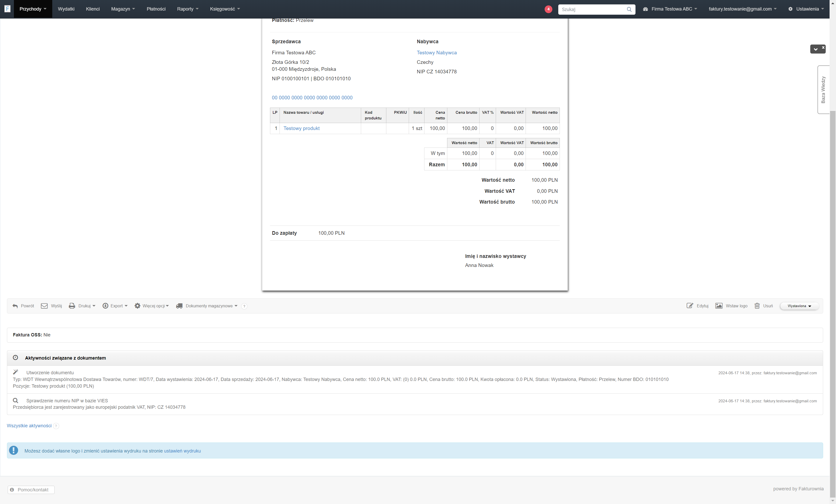The width and height of the screenshot is (836, 504).
Task: Click the powered by Fakturownia footer text
Action: click(x=798, y=489)
